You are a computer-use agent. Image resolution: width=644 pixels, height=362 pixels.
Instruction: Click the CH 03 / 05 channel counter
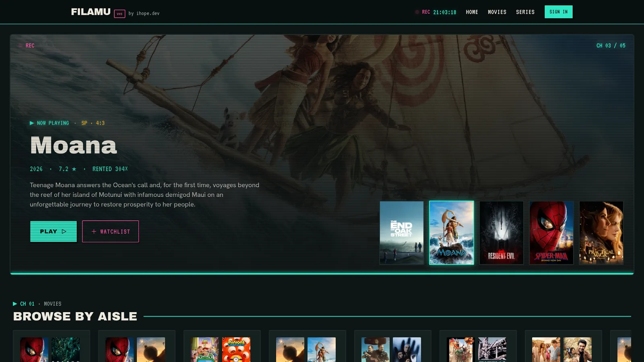[611, 45]
